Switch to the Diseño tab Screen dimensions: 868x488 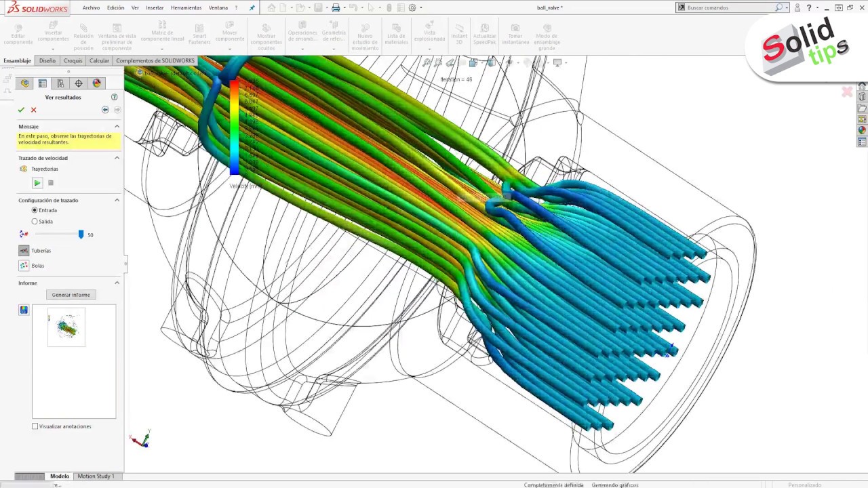[x=47, y=60]
